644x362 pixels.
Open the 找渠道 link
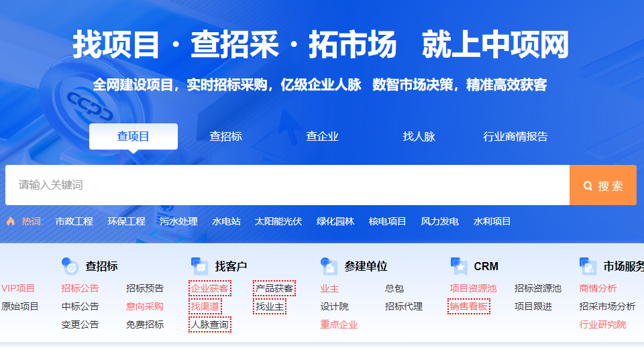pyautogui.click(x=205, y=306)
